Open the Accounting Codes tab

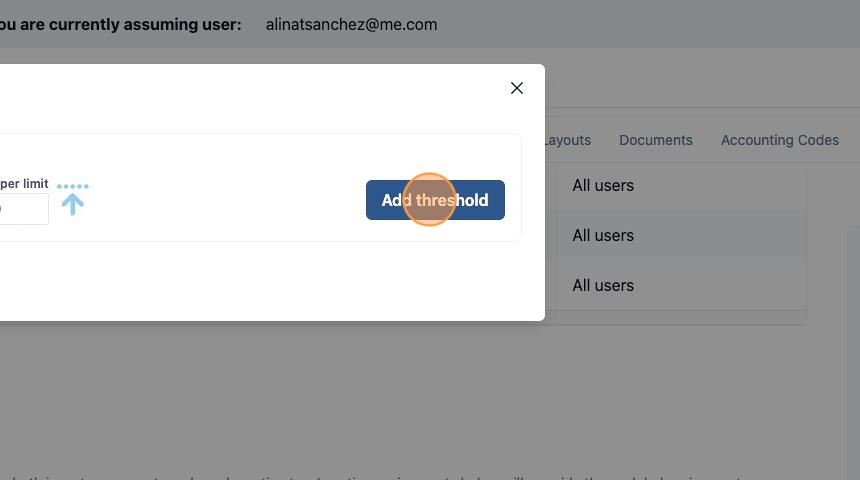pyautogui.click(x=779, y=140)
